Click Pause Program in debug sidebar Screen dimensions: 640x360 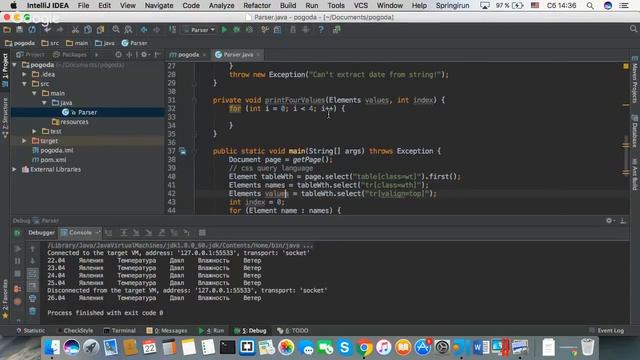[17, 261]
